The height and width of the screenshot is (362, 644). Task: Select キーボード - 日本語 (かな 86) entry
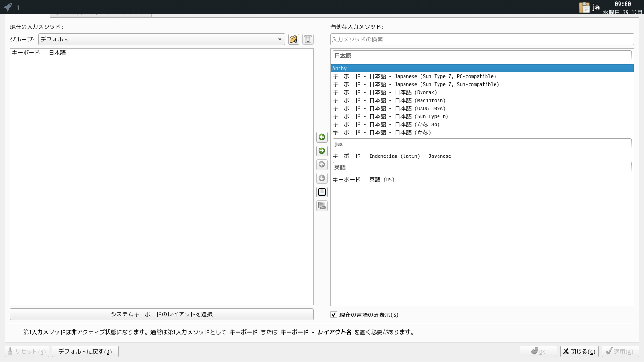pos(482,124)
